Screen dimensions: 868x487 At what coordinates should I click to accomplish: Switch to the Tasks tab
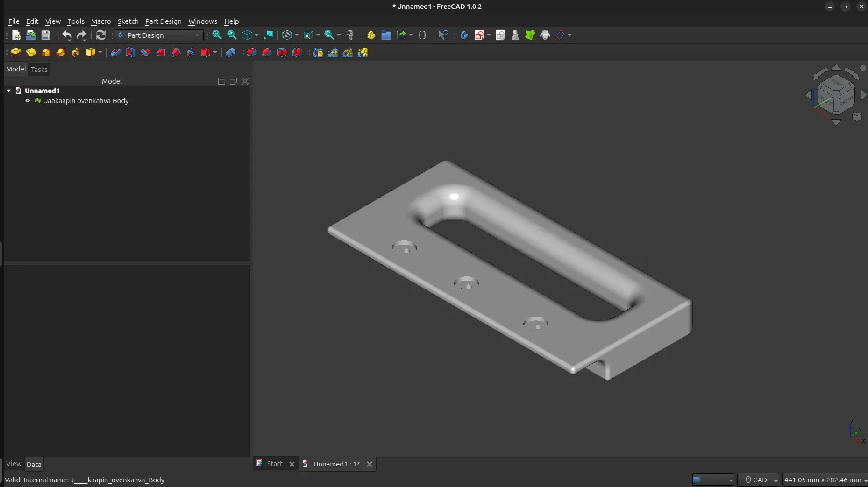39,70
